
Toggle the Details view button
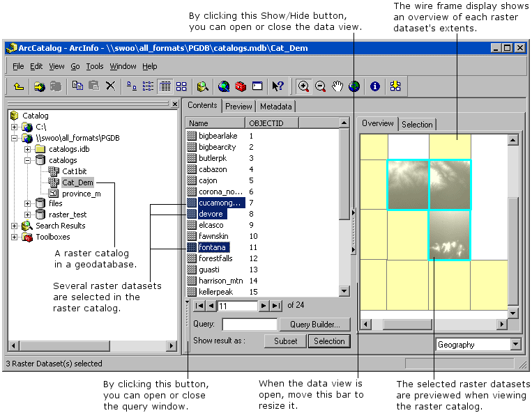(165, 86)
